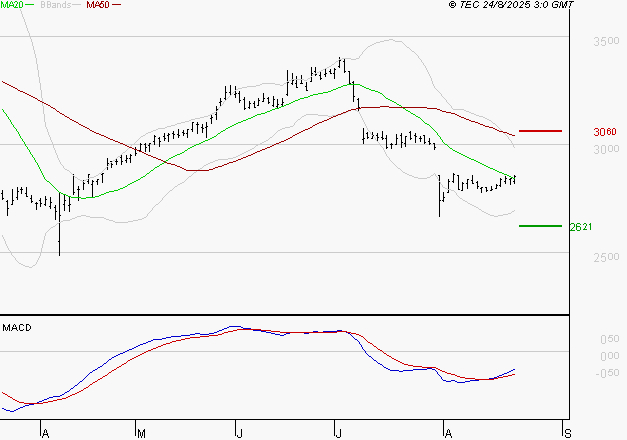This screenshot has width=627, height=440.
Task: Click the gray BBands legend line sample
Action: 76,5
